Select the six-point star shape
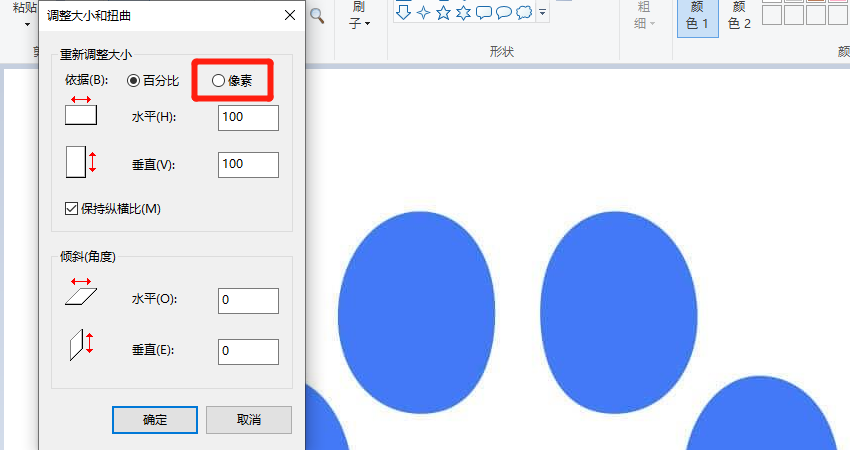The width and height of the screenshot is (850, 450). tap(463, 13)
